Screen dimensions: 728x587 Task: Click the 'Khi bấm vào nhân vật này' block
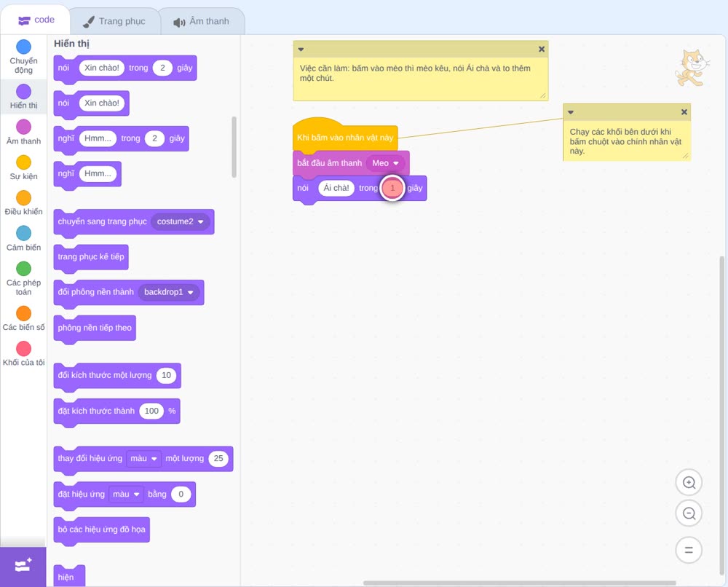click(345, 137)
